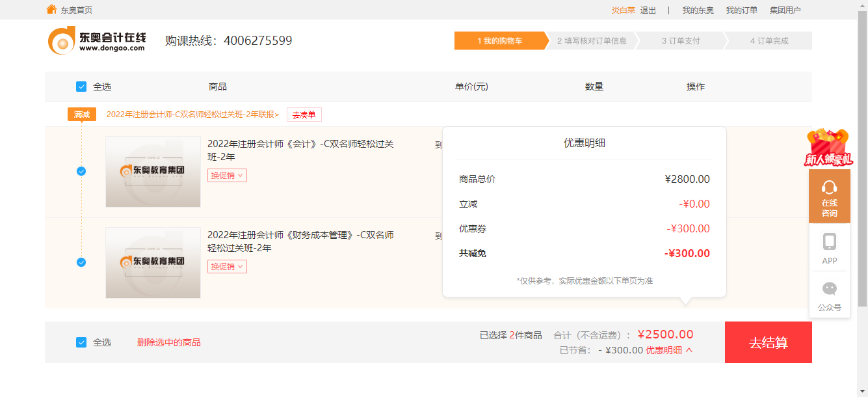The width and height of the screenshot is (868, 397).
Task: Click 删除选中的商品 link
Action: (x=168, y=342)
